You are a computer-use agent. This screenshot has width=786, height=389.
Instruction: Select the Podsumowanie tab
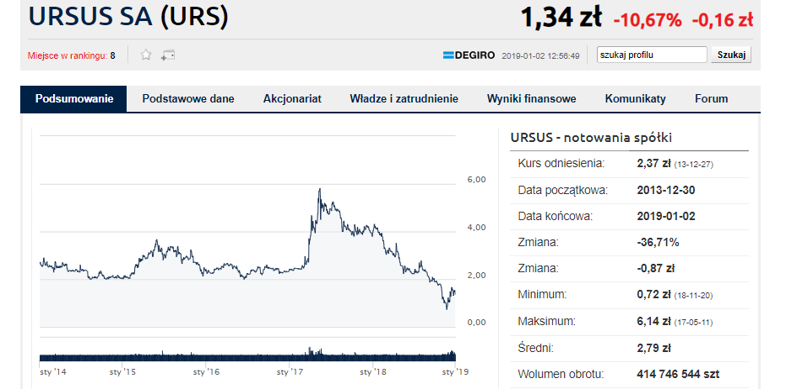click(x=74, y=99)
